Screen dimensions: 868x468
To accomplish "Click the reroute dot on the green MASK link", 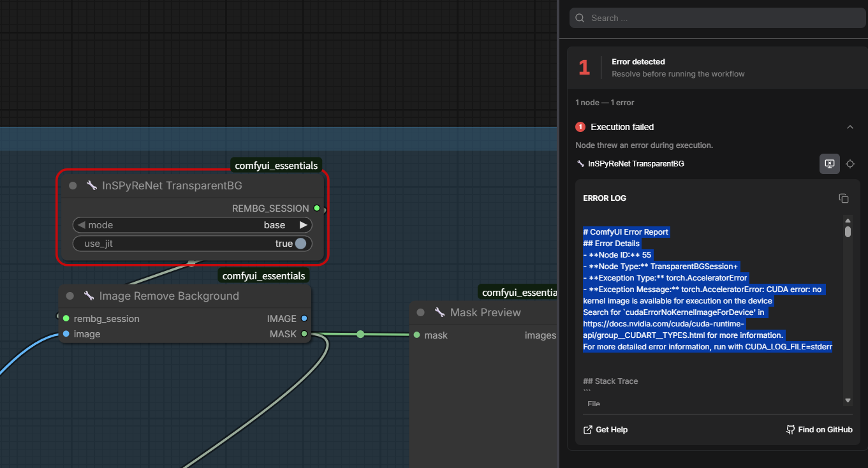I will point(360,334).
